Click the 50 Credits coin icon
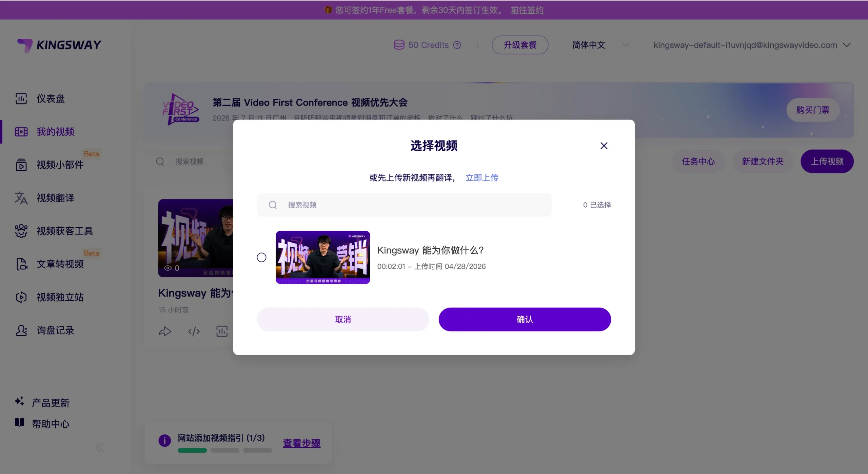Screen dimensions: 868x474 [x=399, y=45]
